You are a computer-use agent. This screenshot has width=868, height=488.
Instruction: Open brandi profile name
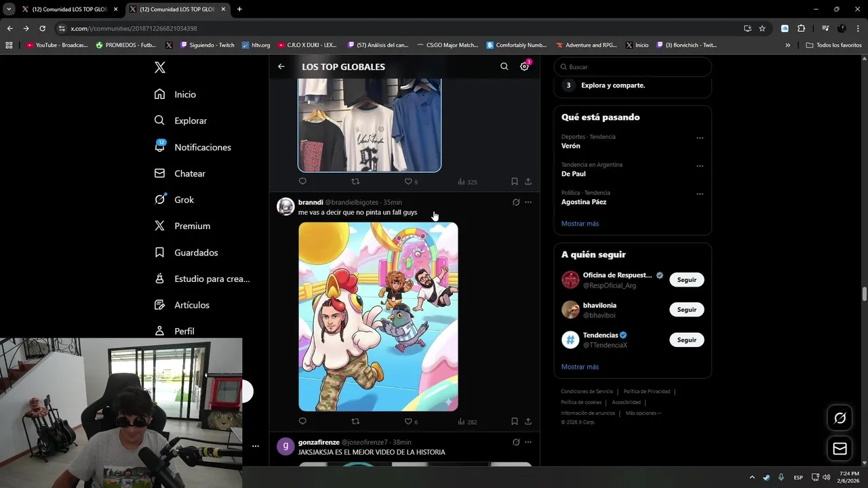[x=311, y=202]
